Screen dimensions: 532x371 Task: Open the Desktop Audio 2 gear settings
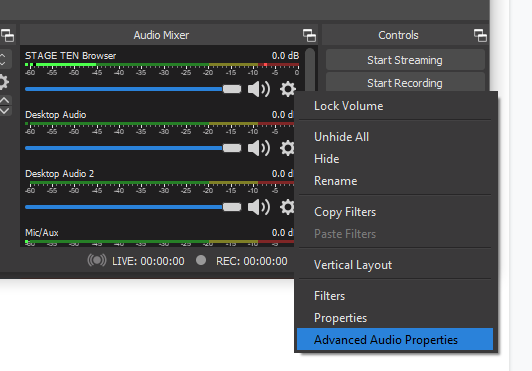287,207
